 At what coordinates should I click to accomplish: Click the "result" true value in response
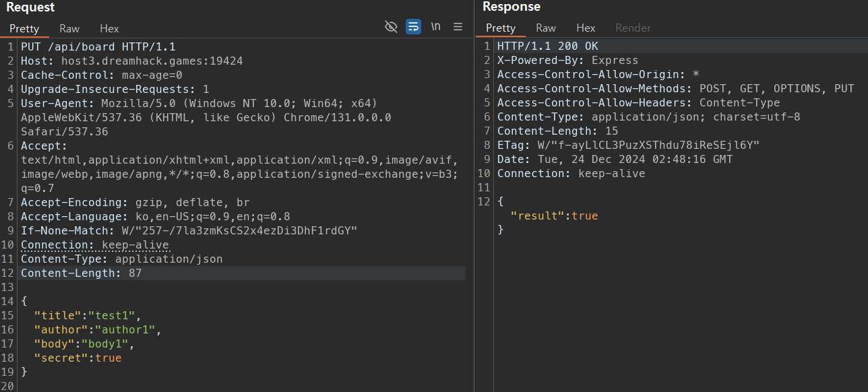(x=584, y=216)
